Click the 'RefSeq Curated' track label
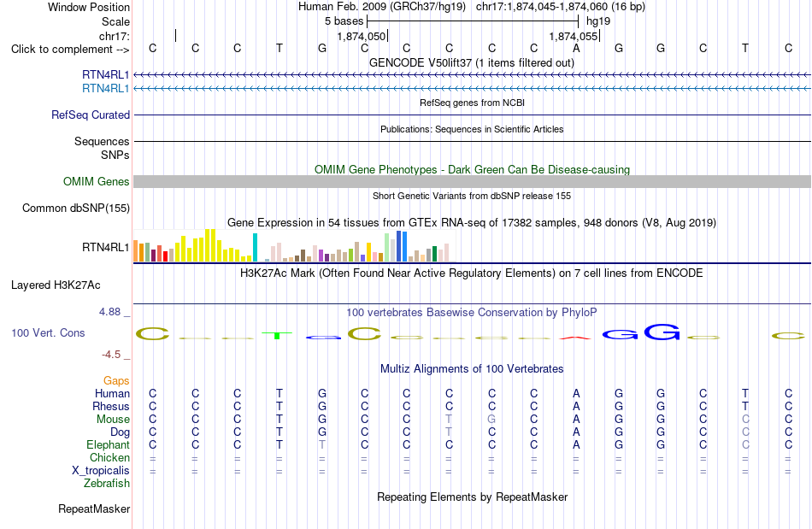Viewport: 812px width, 529px height. (x=91, y=115)
